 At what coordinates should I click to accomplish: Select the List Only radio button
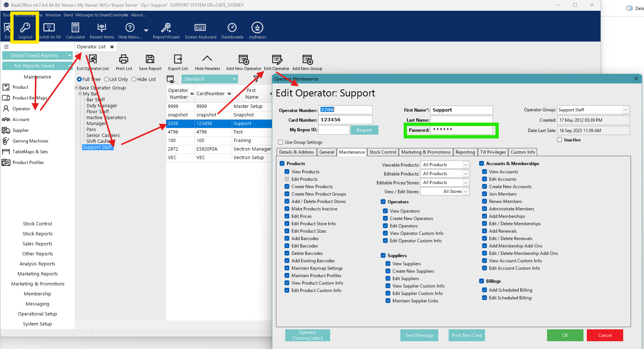[x=107, y=79]
